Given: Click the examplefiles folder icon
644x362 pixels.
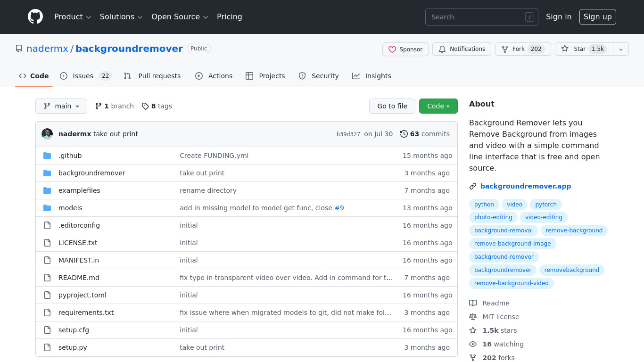Looking at the screenshot, I should [x=47, y=190].
